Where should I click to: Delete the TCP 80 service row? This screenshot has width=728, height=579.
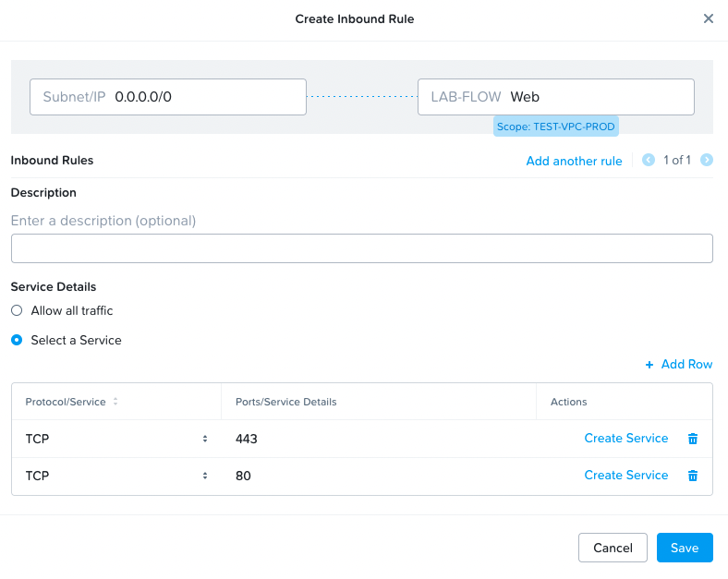pyautogui.click(x=693, y=476)
